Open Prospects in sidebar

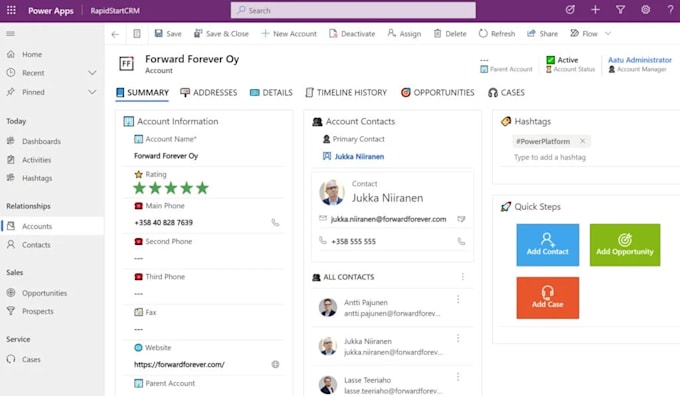[38, 311]
